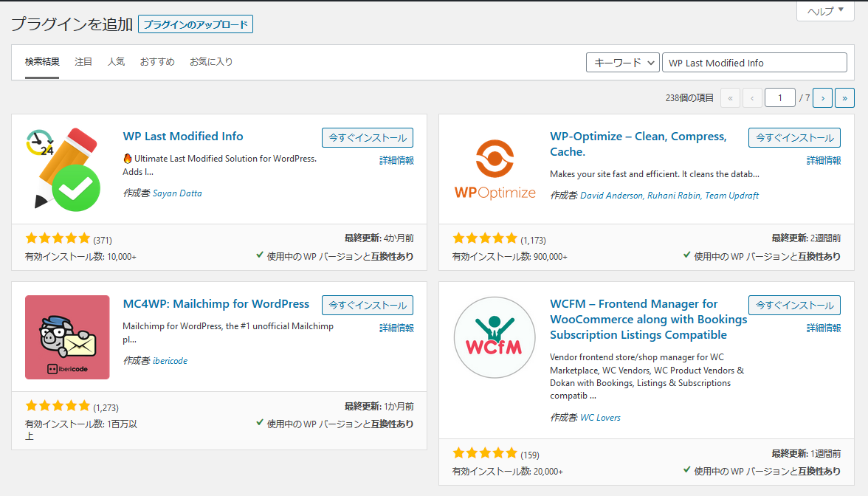Click 有効インストール数: 10,000+ text
The height and width of the screenshot is (496, 868).
tap(81, 257)
